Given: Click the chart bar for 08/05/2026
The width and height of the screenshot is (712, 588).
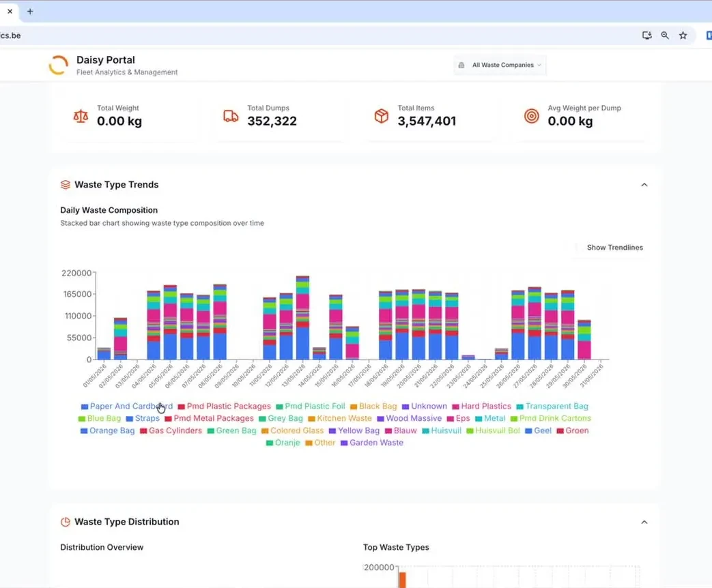Looking at the screenshot, I should pyautogui.click(x=220, y=322).
